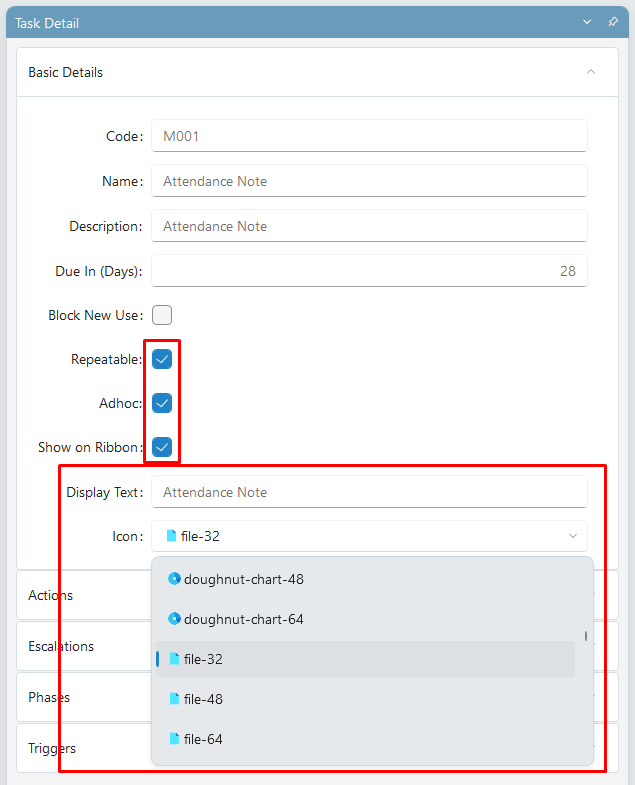Screen dimensions: 635x785
Task: Toggle the Block New Use checkbox
Action: click(162, 315)
